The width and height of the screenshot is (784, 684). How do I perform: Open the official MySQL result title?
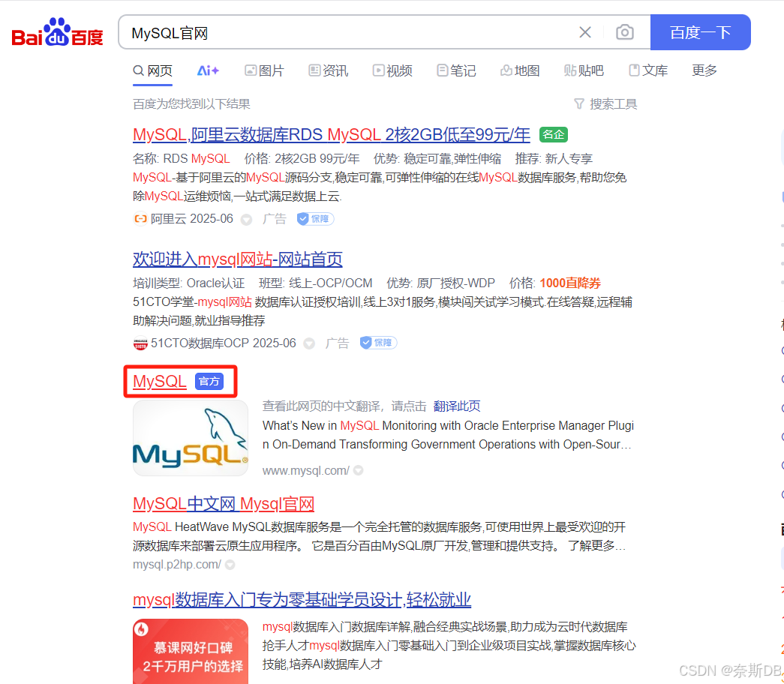tap(160, 382)
